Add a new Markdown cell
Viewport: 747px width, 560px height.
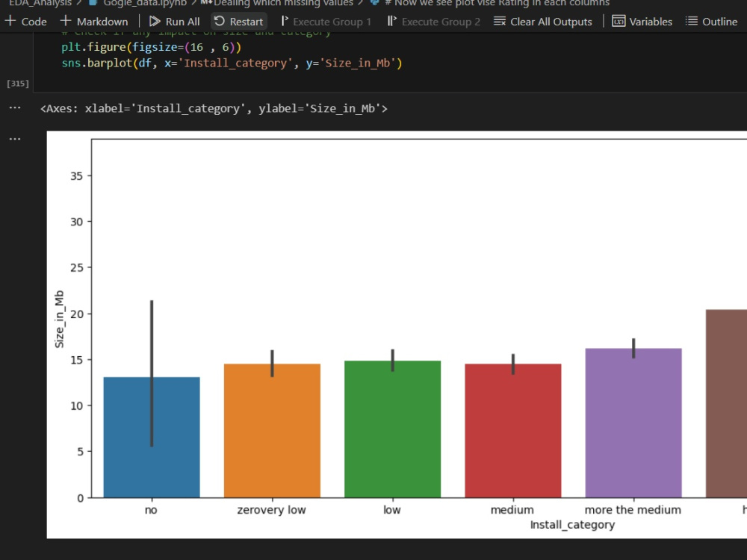click(x=94, y=21)
